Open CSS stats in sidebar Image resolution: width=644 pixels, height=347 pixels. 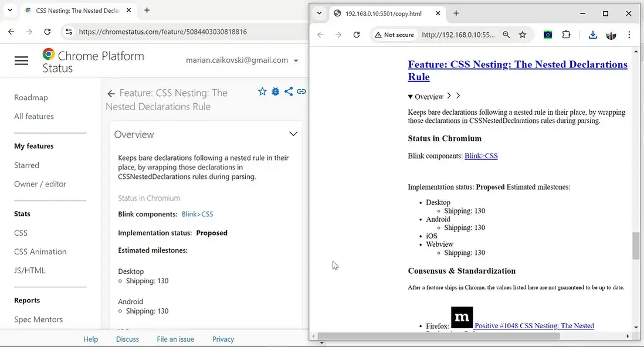point(21,233)
